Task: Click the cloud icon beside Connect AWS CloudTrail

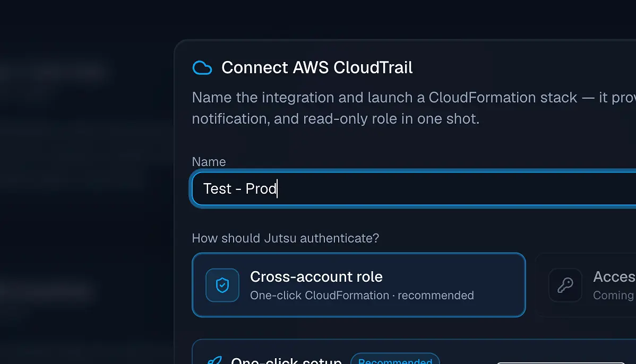Action: [x=202, y=68]
